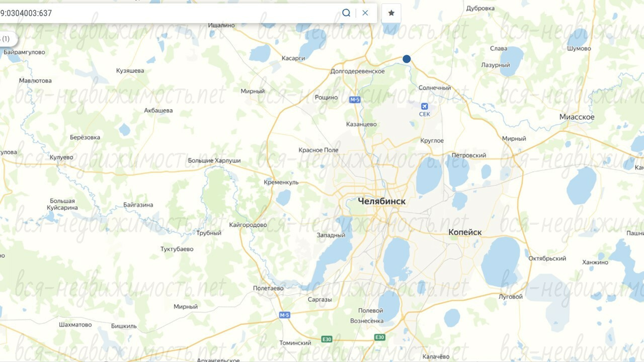Click the Долгодеревенское town label
Screen dimensions: 644x362
click(x=357, y=71)
